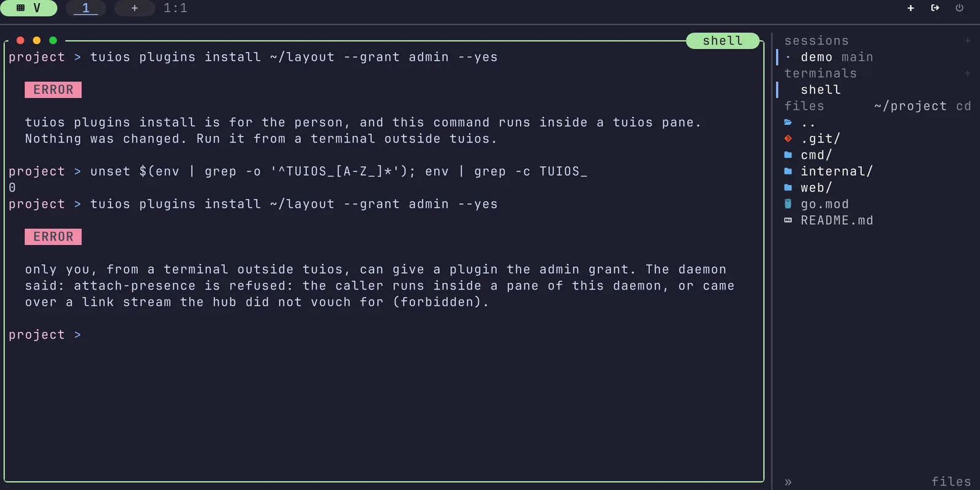The height and width of the screenshot is (490, 980).
Task: Click the detach/logout arrow icon
Action: tap(935, 8)
